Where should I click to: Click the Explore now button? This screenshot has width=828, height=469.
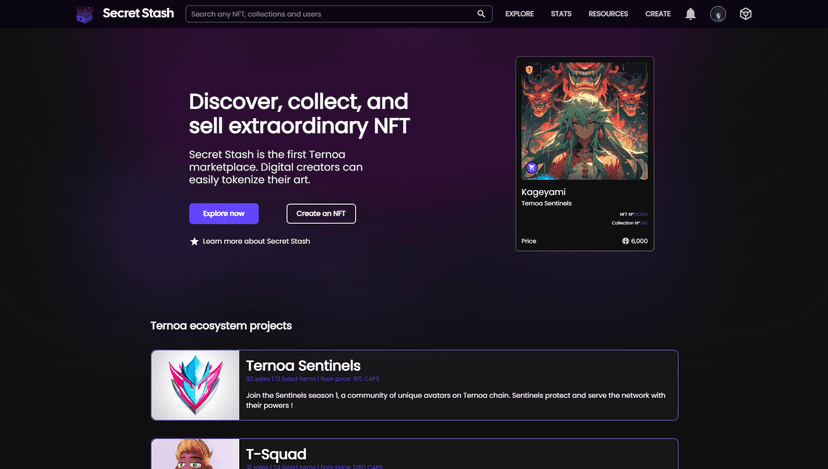click(224, 213)
